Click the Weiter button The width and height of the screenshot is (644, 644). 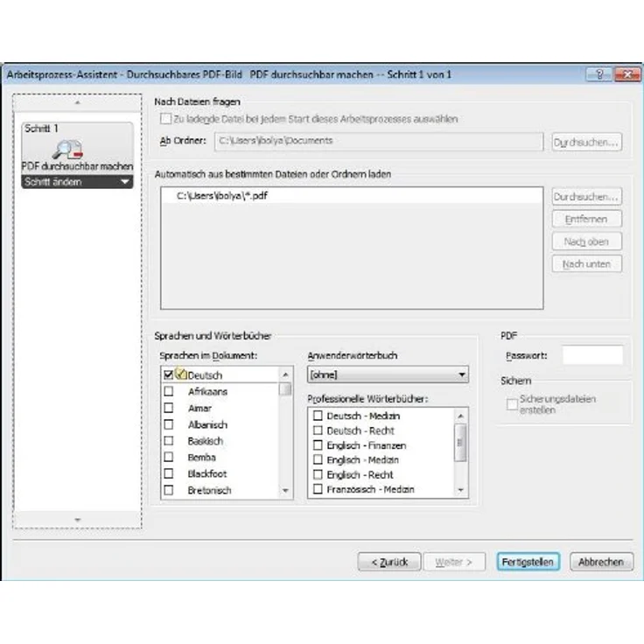point(454,562)
